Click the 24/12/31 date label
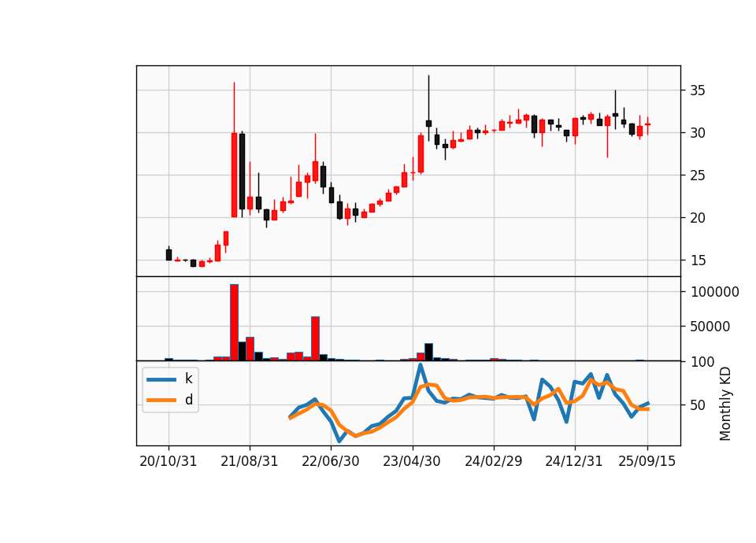The image size is (756, 543). click(574, 461)
